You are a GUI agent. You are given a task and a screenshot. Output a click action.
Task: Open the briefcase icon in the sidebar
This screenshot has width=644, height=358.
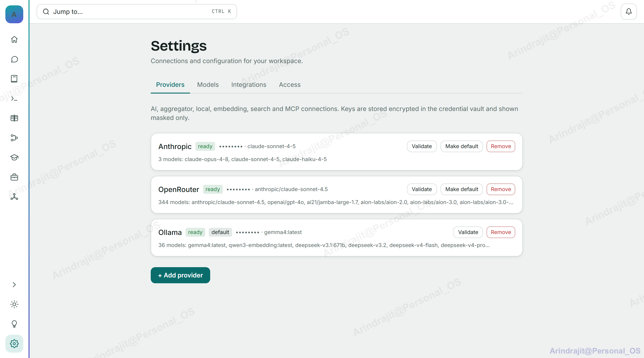point(14,177)
